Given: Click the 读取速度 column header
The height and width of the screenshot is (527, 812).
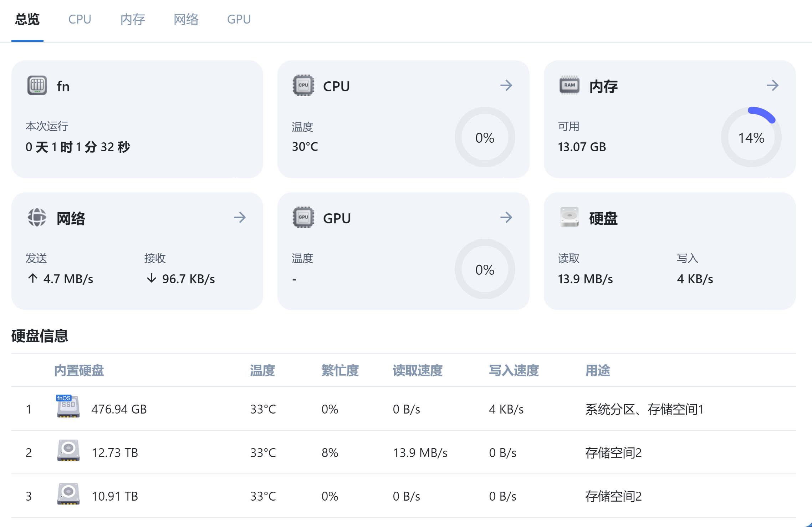Looking at the screenshot, I should [x=418, y=371].
